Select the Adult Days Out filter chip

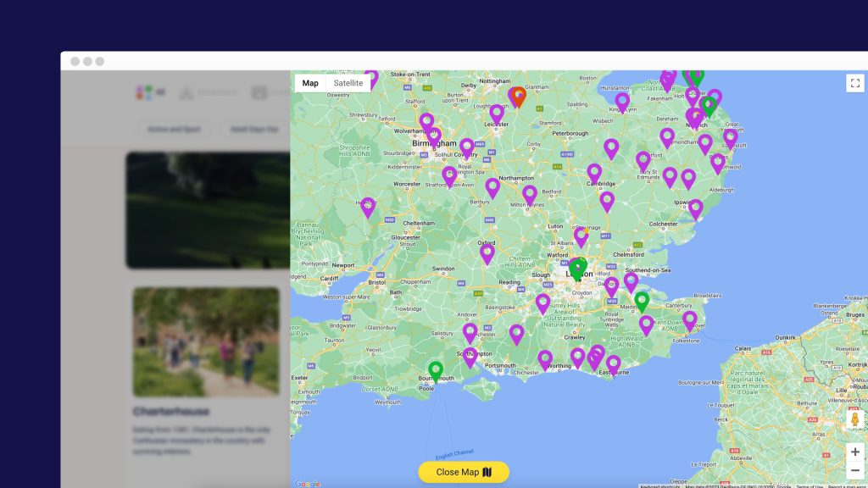254,130
